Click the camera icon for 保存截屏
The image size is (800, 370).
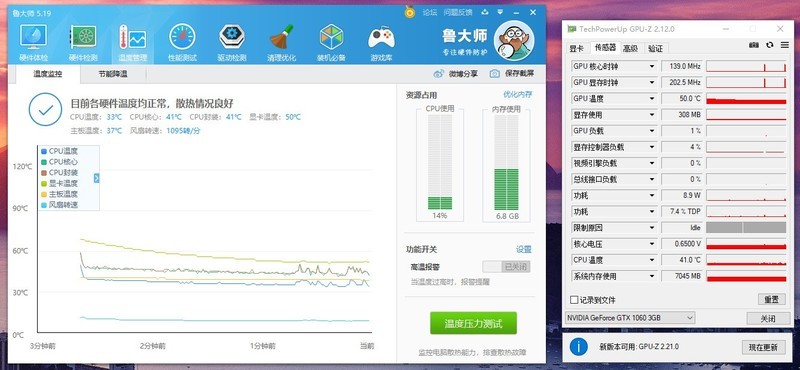494,73
